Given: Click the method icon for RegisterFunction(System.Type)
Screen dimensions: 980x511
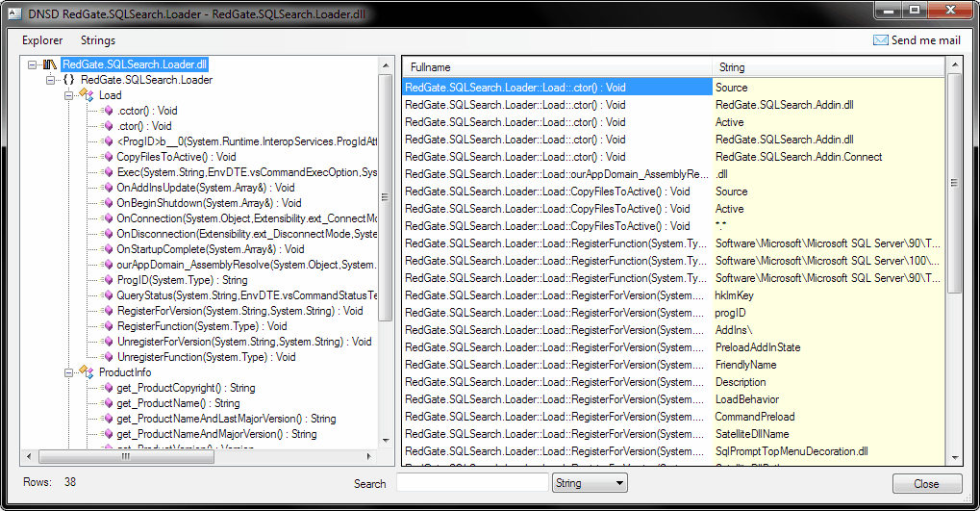Looking at the screenshot, I should click(x=108, y=326).
